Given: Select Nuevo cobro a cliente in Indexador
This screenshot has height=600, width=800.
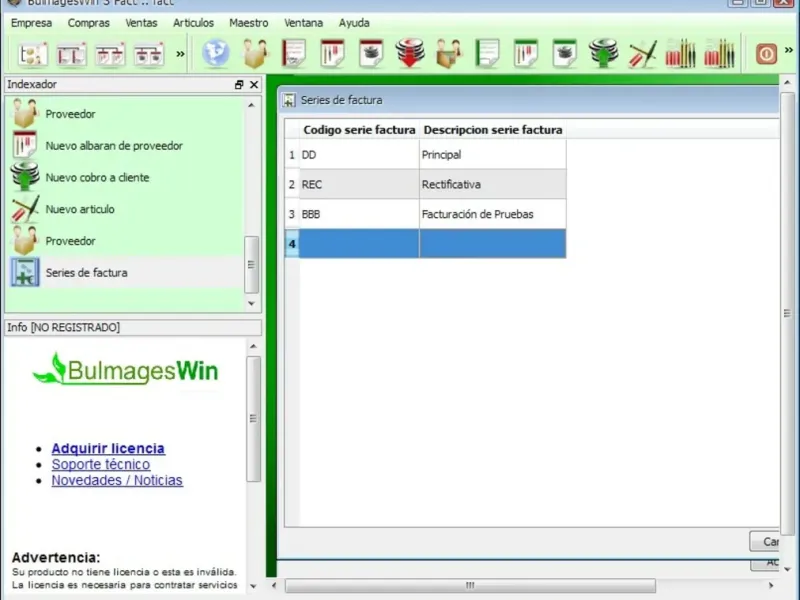Looking at the screenshot, I should (125, 178).
